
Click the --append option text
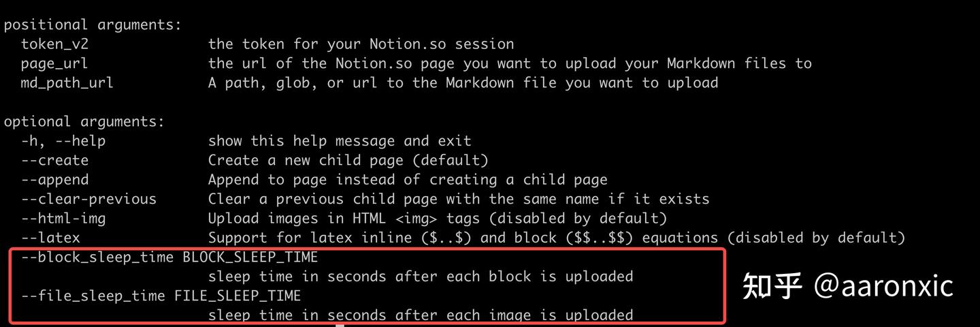point(54,181)
